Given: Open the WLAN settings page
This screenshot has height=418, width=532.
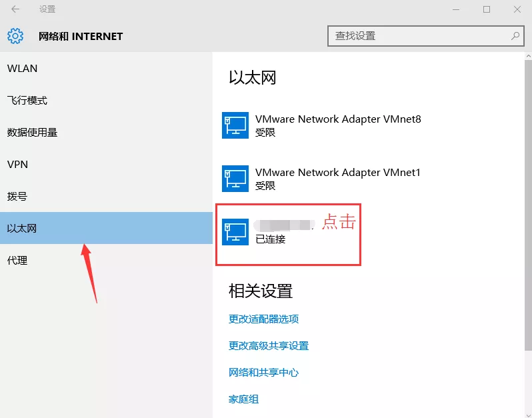Looking at the screenshot, I should [x=22, y=69].
